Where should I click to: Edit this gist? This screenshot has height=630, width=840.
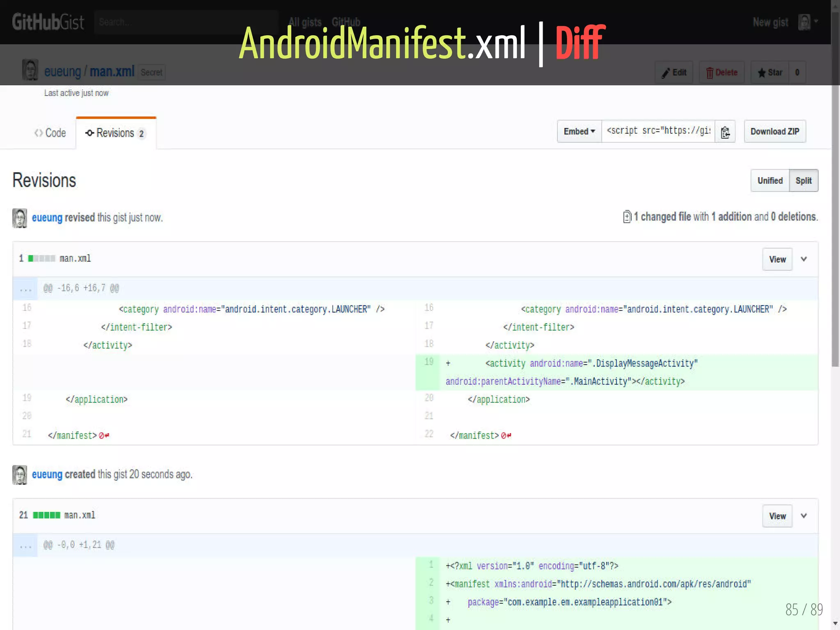pos(674,73)
